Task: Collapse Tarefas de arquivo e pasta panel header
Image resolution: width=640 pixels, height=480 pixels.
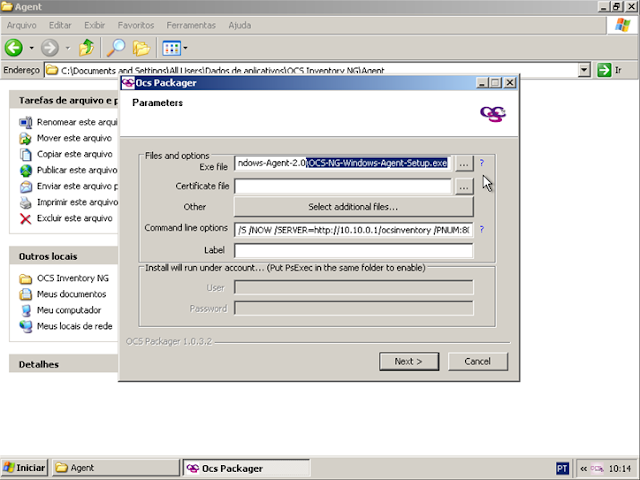Action: [64, 100]
